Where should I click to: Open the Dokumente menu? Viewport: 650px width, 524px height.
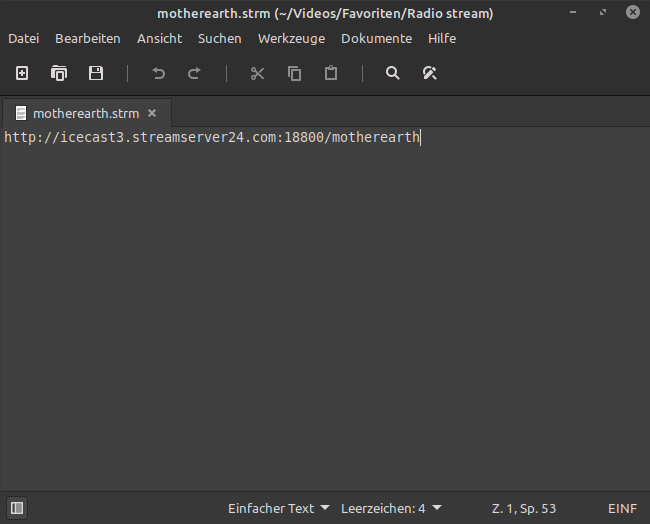point(376,39)
